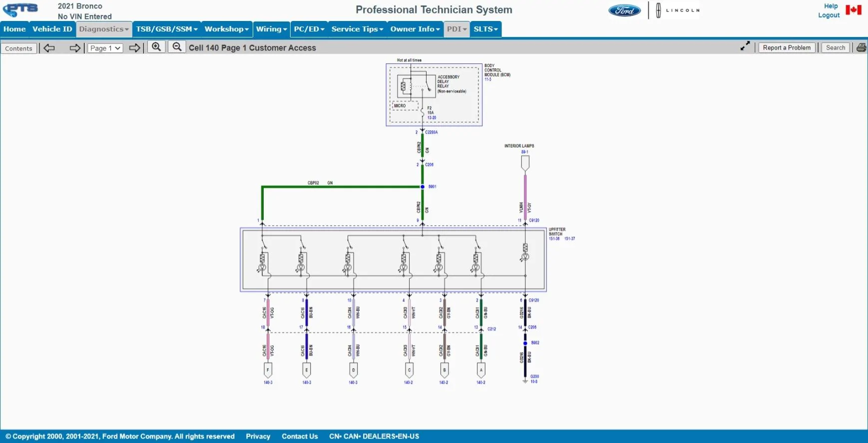
Task: Open the Privacy link in footer
Action: tap(258, 436)
